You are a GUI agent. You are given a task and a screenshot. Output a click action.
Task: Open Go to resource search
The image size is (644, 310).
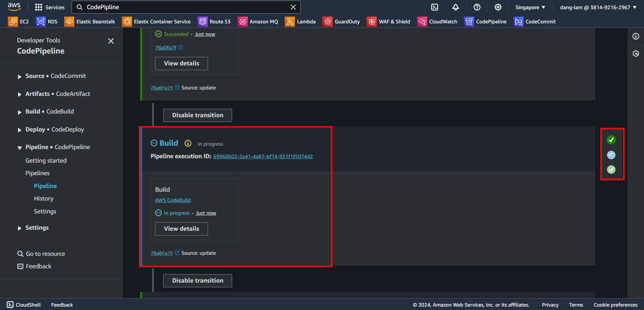pos(41,254)
